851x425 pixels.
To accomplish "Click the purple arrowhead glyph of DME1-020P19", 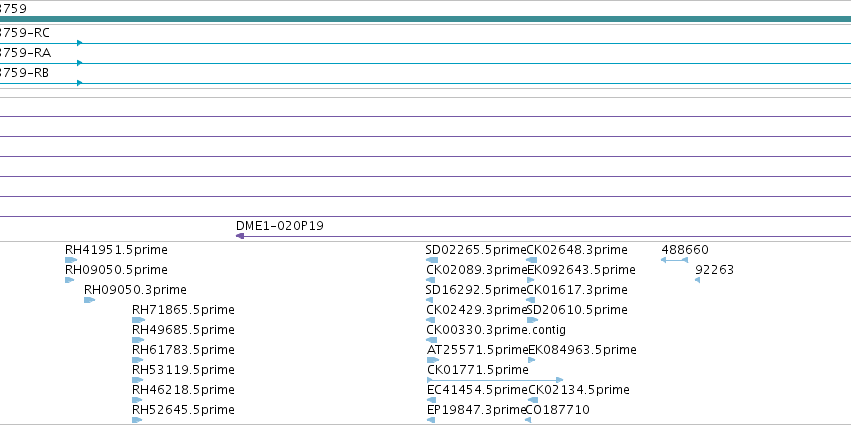I will click(x=240, y=236).
